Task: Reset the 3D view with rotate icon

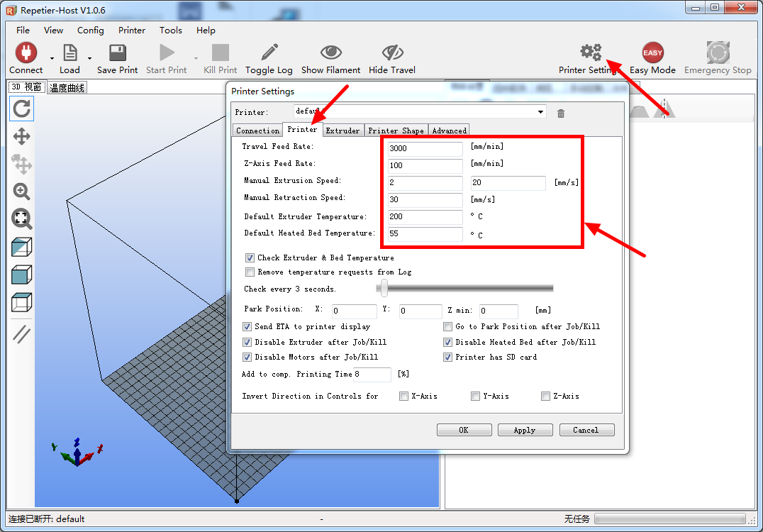Action: tap(22, 109)
